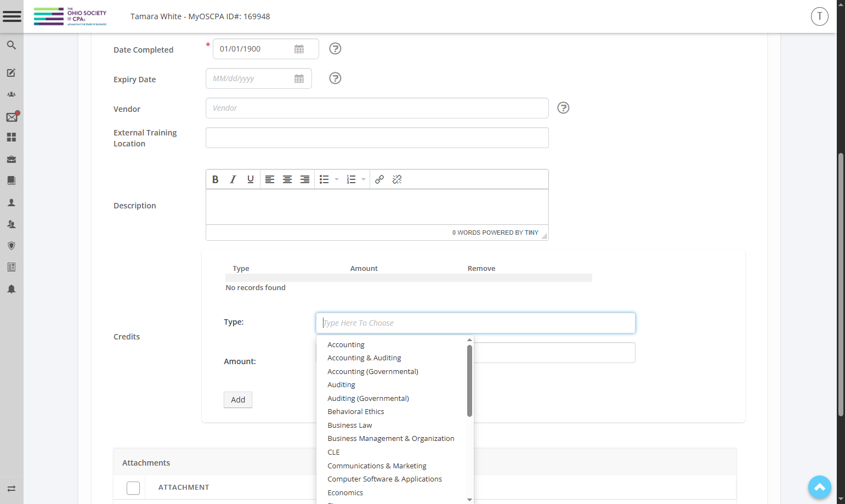Open user profile avatar T
This screenshot has width=845, height=504.
820,16
